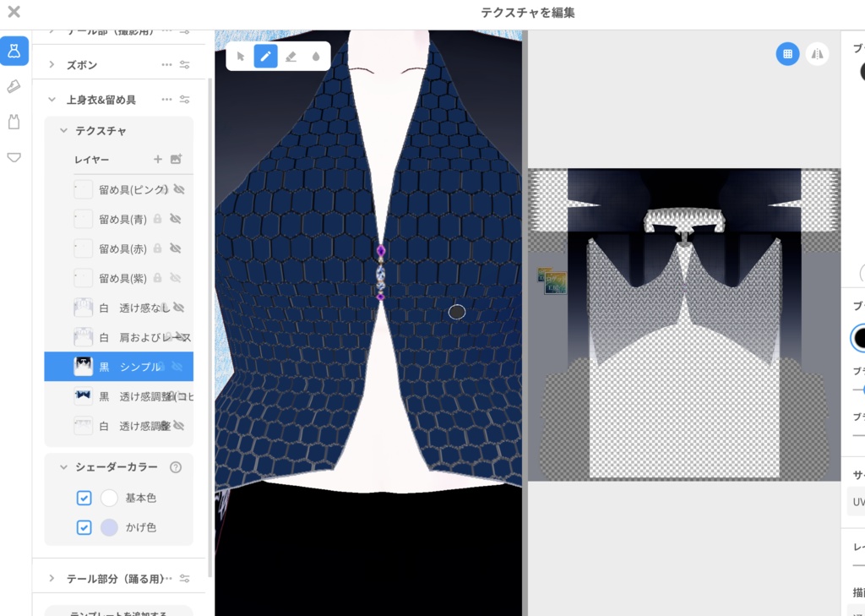Import an image as a layer
Viewport: 865px width, 616px height.
tap(176, 159)
